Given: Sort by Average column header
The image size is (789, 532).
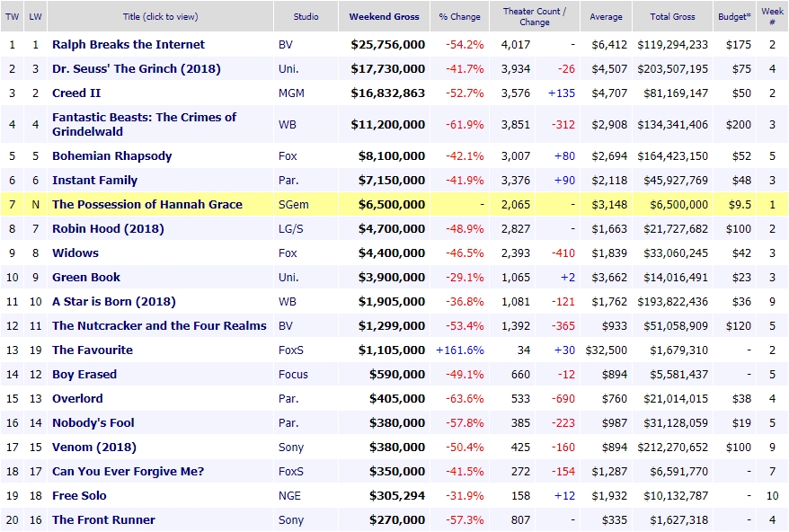Looking at the screenshot, I should pos(606,16).
